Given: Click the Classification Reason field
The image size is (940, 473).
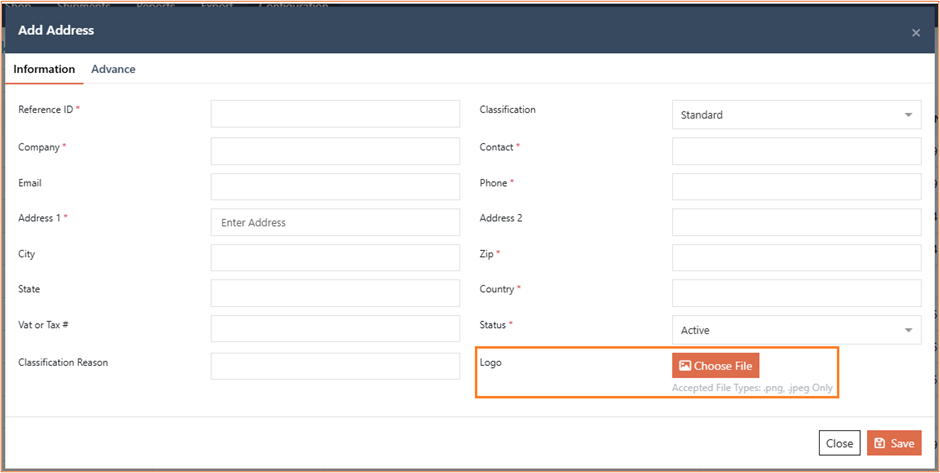Looking at the screenshot, I should tap(335, 366).
